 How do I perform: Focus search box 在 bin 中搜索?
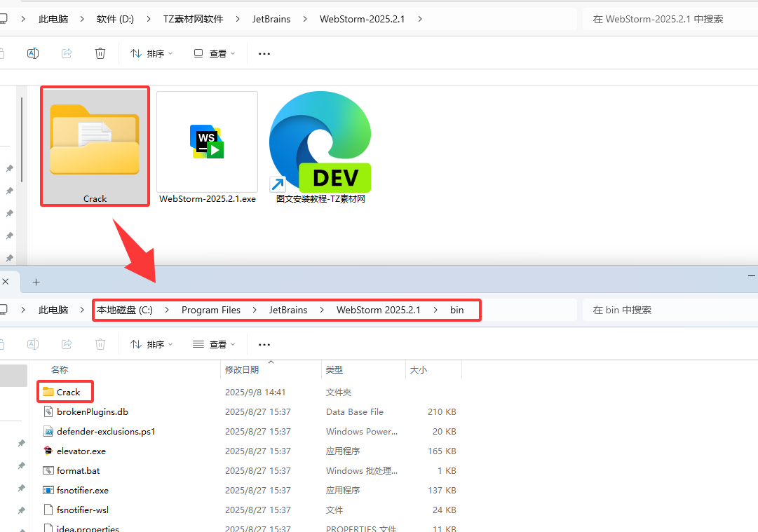(x=670, y=311)
